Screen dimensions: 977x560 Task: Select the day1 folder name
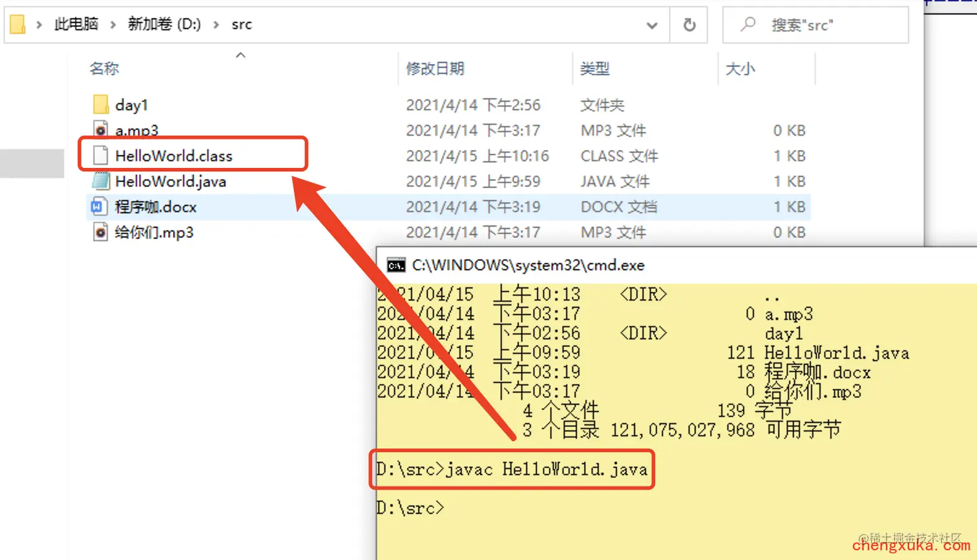[x=132, y=105]
